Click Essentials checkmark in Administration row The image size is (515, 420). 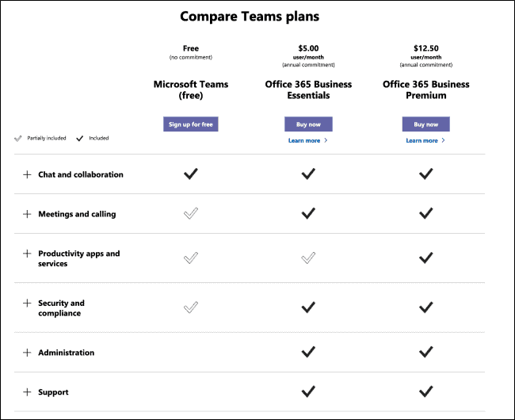click(308, 352)
